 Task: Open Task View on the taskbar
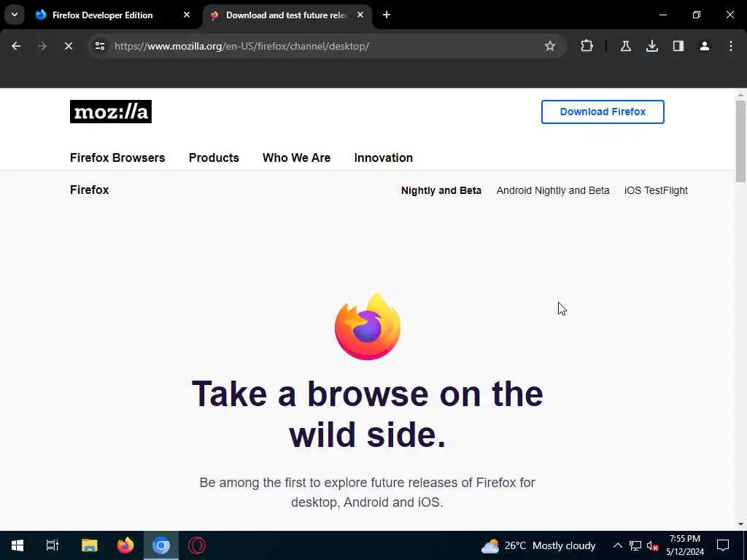(53, 545)
